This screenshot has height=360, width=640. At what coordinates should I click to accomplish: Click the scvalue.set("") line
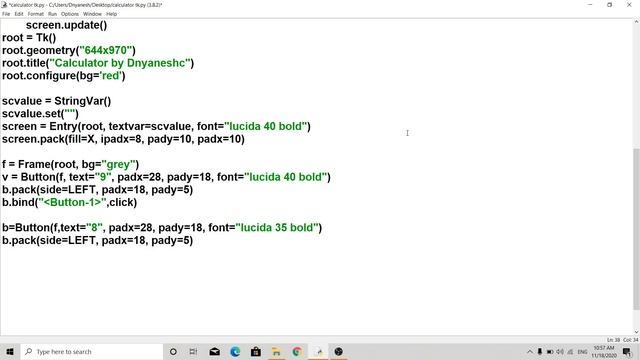[x=40, y=114]
